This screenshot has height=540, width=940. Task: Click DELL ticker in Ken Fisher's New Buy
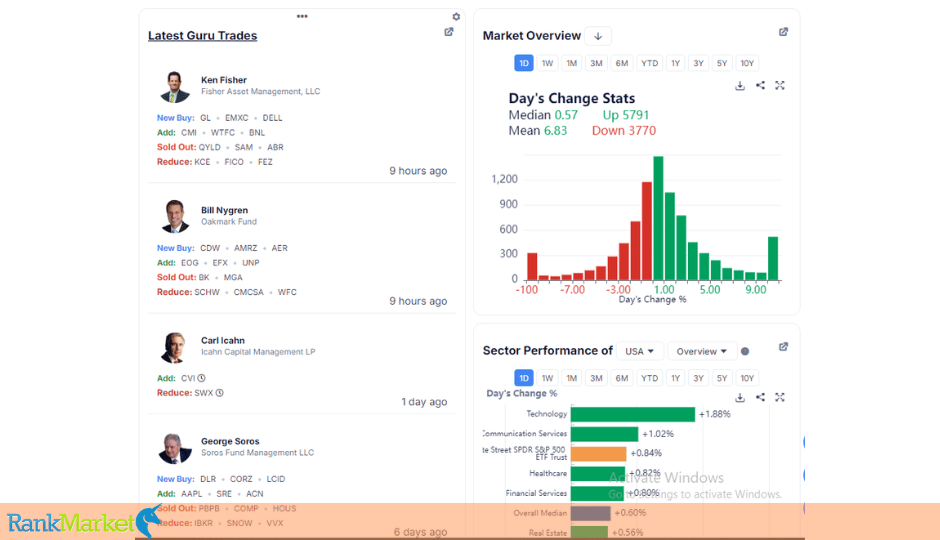tap(272, 118)
